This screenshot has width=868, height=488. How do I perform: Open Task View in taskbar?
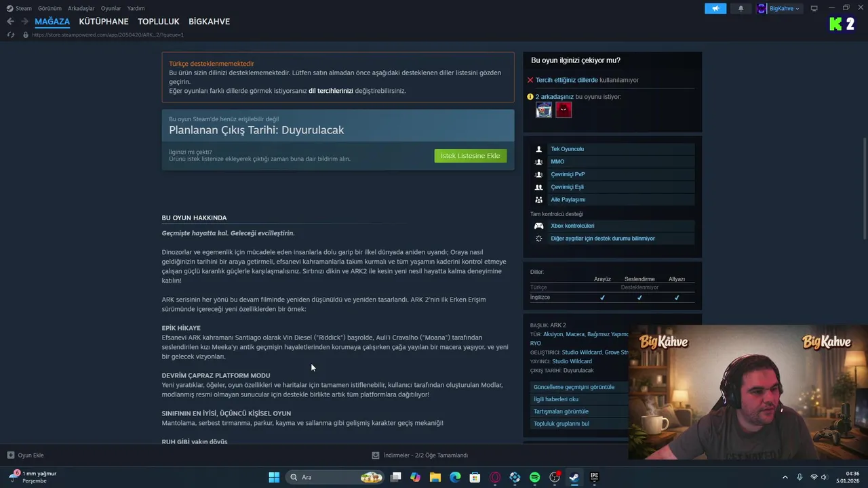pos(396,477)
